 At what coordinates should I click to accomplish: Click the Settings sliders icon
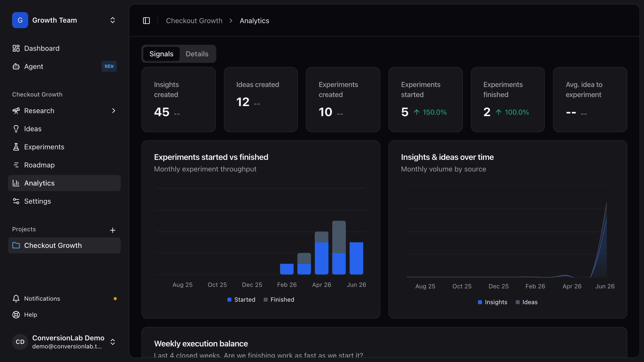point(16,201)
